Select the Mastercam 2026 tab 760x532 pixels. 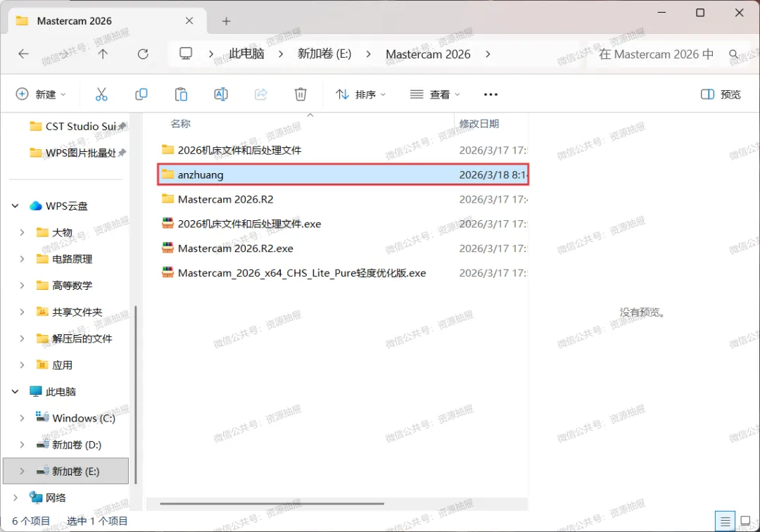point(107,21)
